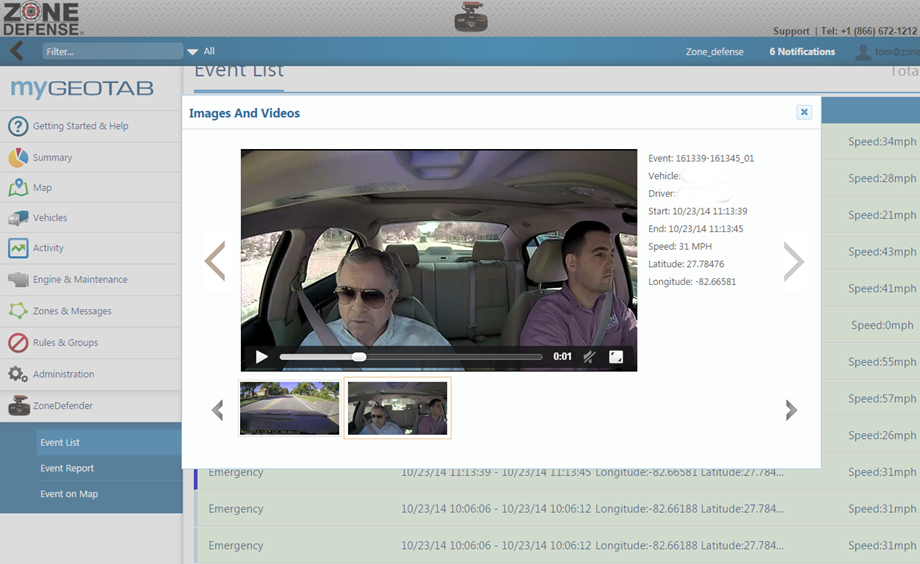Select the road-view camera thumbnail
The height and width of the screenshot is (564, 920).
tap(289, 408)
